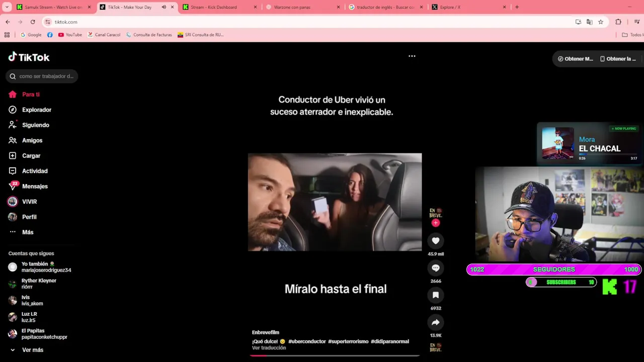644x362 pixels.
Task: Open Mensajes inbox icon
Action: click(13, 186)
